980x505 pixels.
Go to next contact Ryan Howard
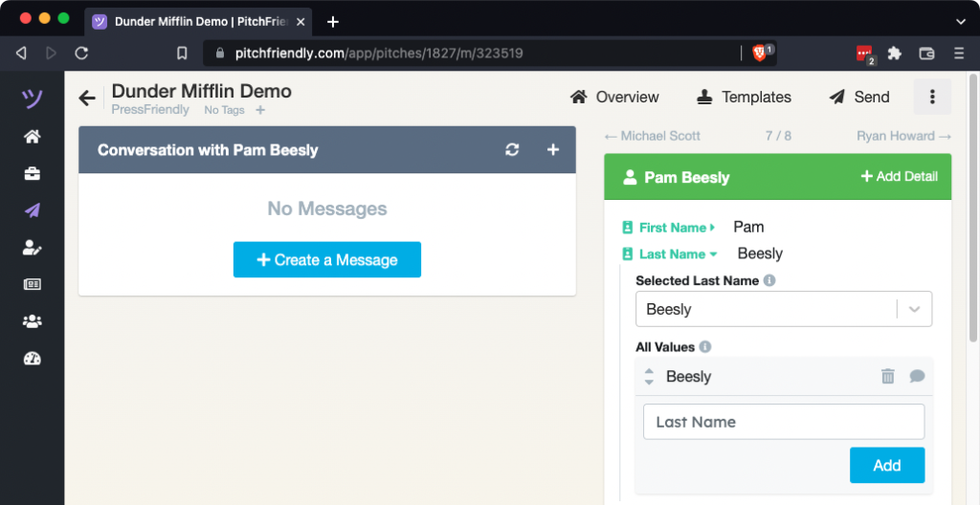902,136
